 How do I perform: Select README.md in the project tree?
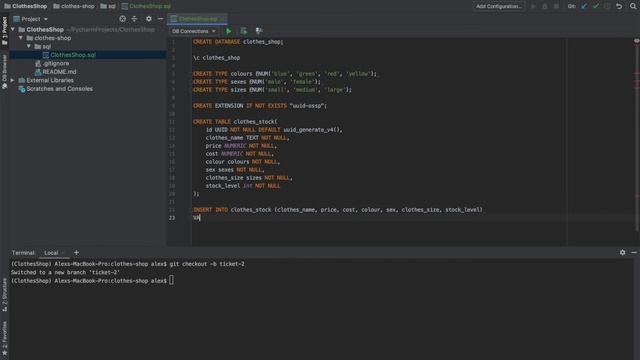59,72
